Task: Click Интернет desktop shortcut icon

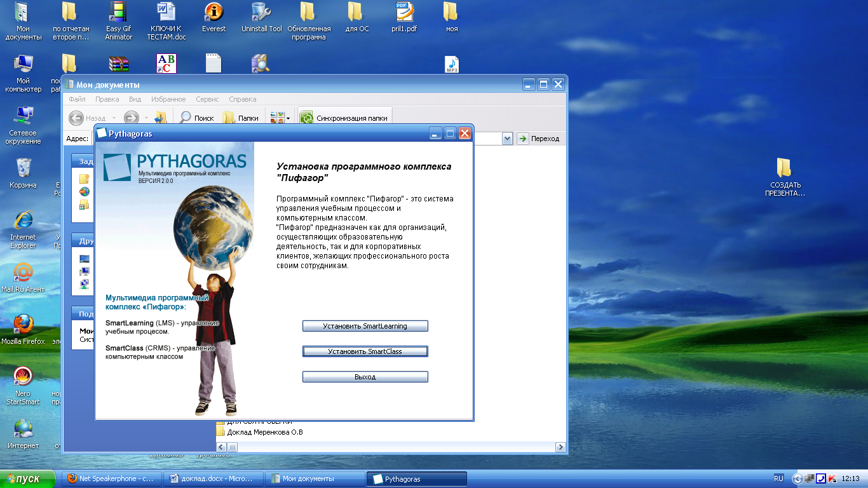Action: click(23, 434)
